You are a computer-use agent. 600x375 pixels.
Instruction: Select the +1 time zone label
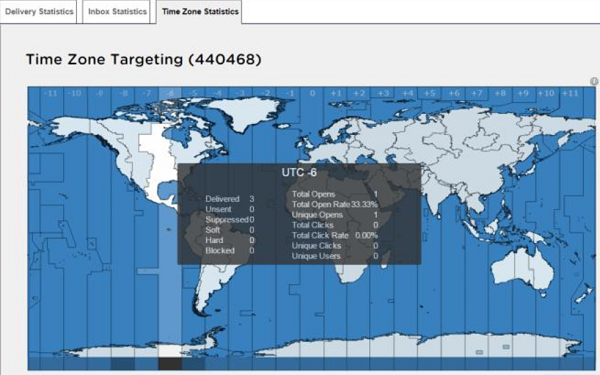click(336, 93)
